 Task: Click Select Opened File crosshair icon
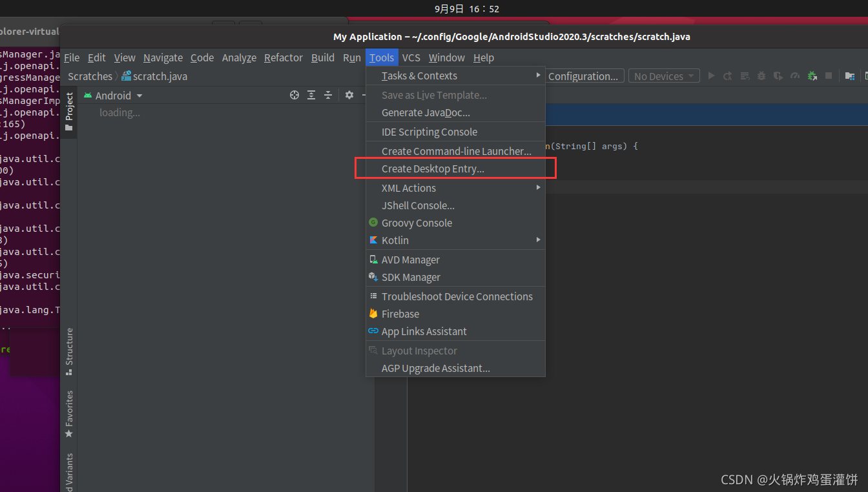294,95
